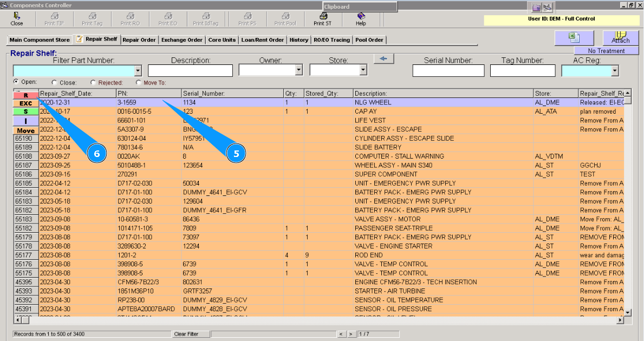Switch to Core Units tab
This screenshot has height=341, width=644.
[222, 40]
